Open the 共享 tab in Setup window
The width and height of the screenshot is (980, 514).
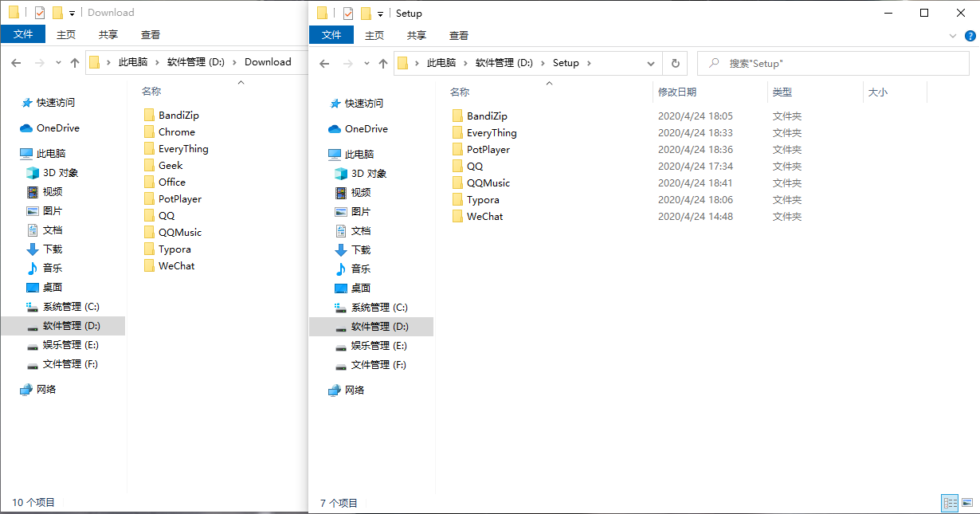(x=417, y=35)
